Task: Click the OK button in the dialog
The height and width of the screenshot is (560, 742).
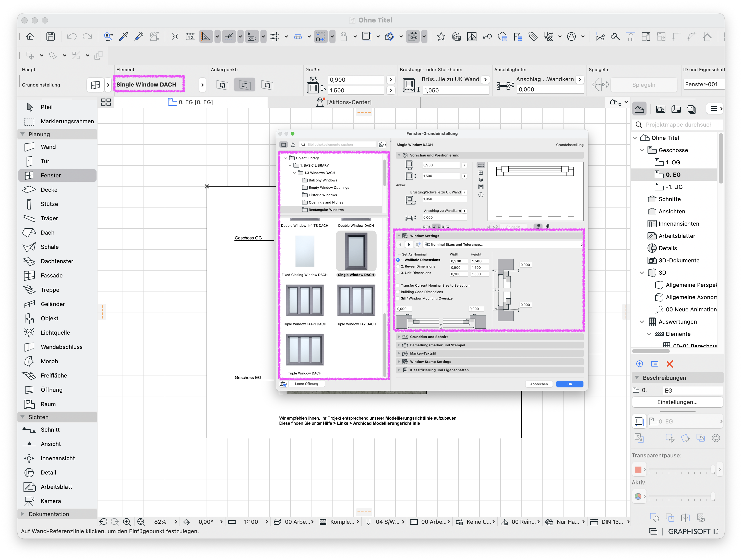Action: pyautogui.click(x=570, y=384)
